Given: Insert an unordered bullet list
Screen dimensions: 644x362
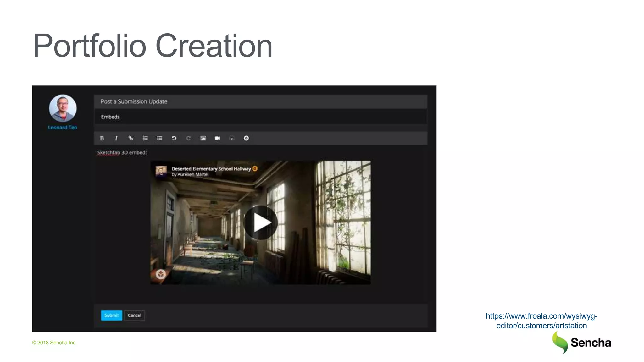Looking at the screenshot, I should coord(159,138).
